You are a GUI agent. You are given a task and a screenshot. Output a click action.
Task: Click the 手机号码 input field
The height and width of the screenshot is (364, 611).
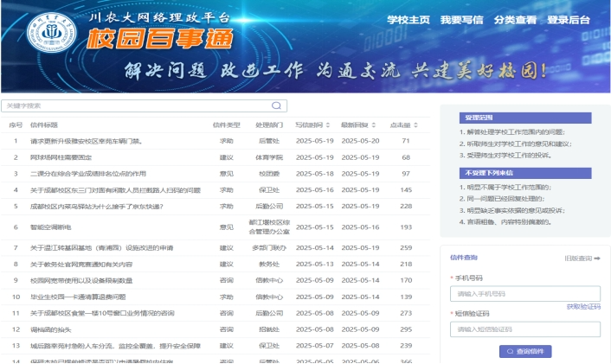coord(524,293)
